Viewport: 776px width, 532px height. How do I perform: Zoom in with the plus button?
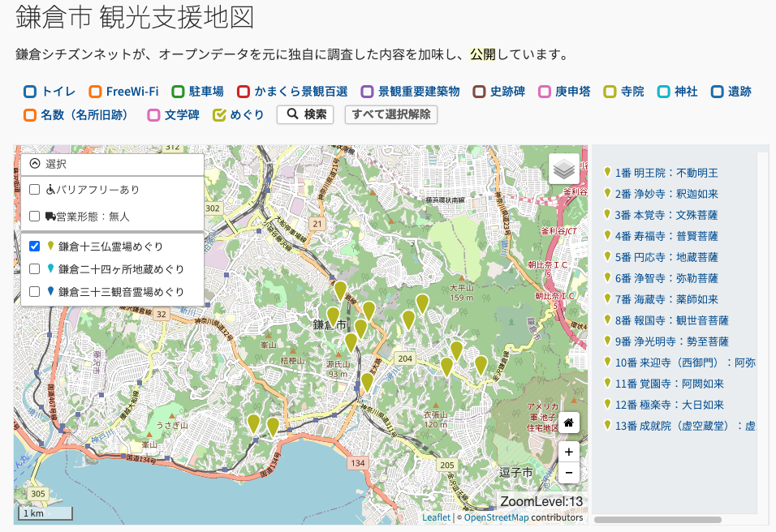click(569, 452)
